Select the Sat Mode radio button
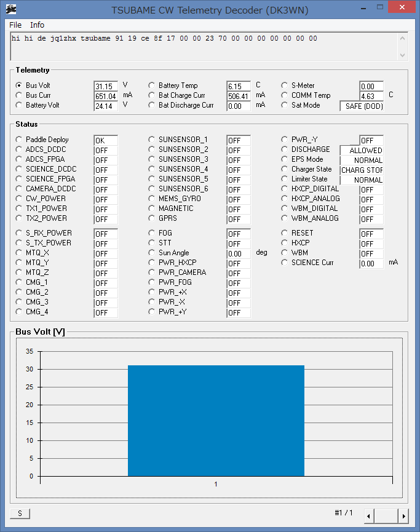Screen dimensions: 420x532 tap(284, 105)
